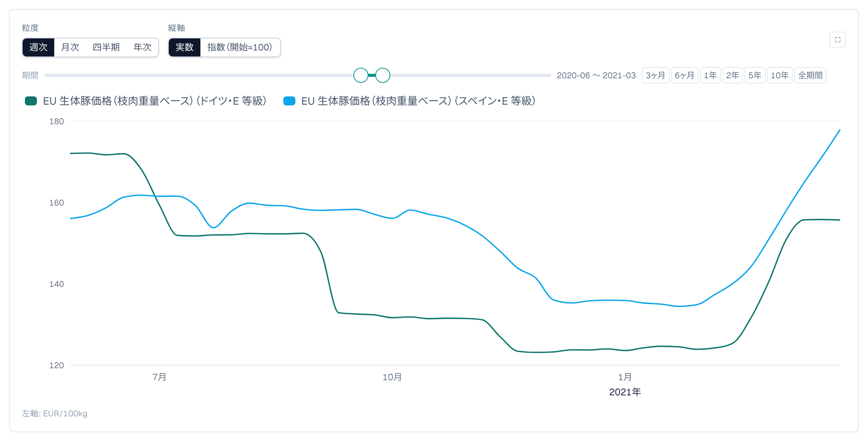The width and height of the screenshot is (868, 442).
Task: Set period to 6ヶ月
Action: pos(685,75)
